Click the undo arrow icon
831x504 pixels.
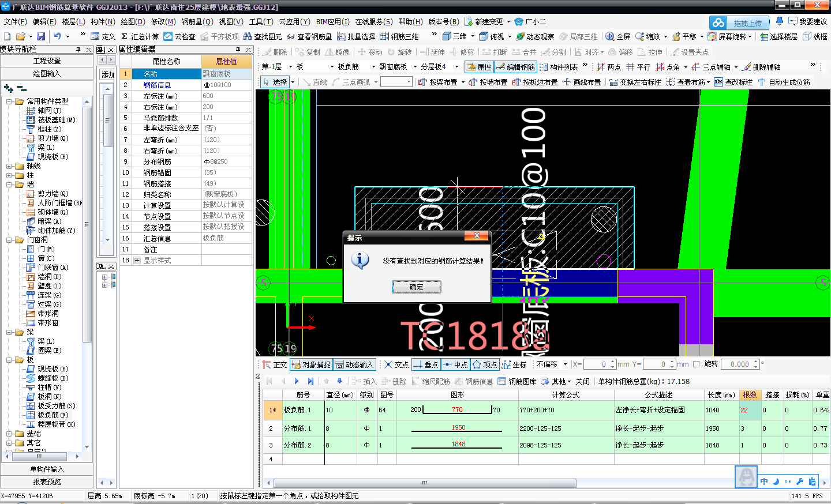click(x=57, y=36)
